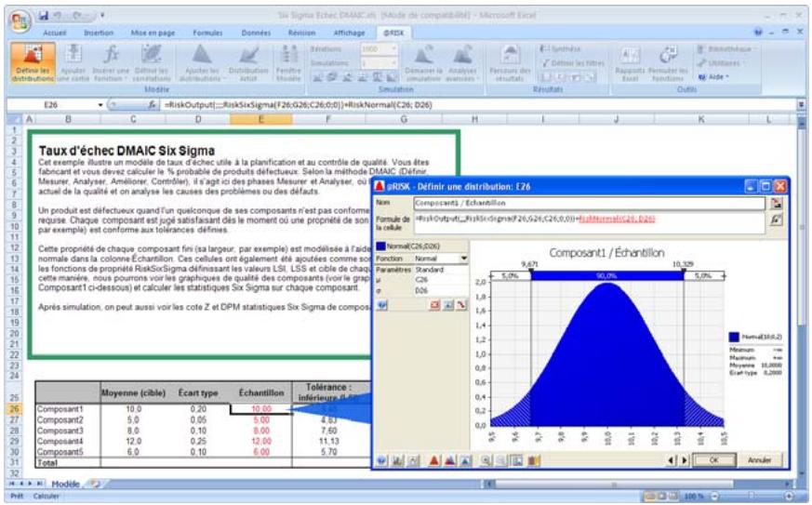Select column header C
The height and width of the screenshot is (505, 812).
pos(133,119)
